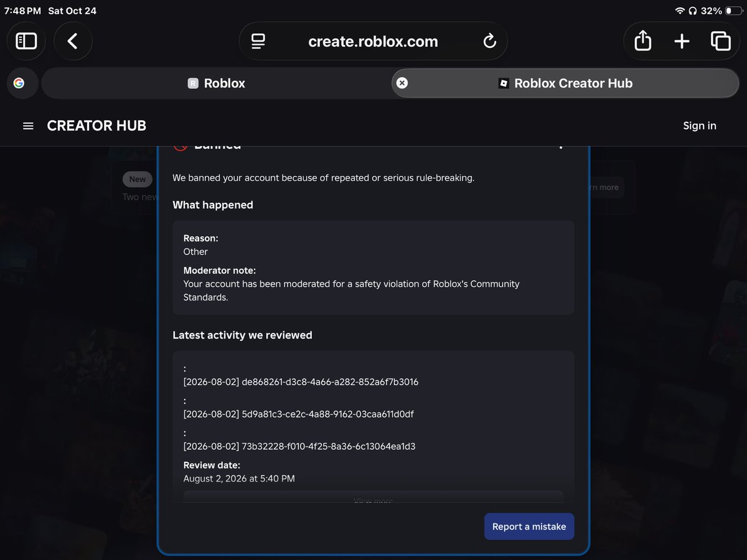Click the CREATOR HUB logo text
The image size is (747, 560).
pyautogui.click(x=96, y=126)
